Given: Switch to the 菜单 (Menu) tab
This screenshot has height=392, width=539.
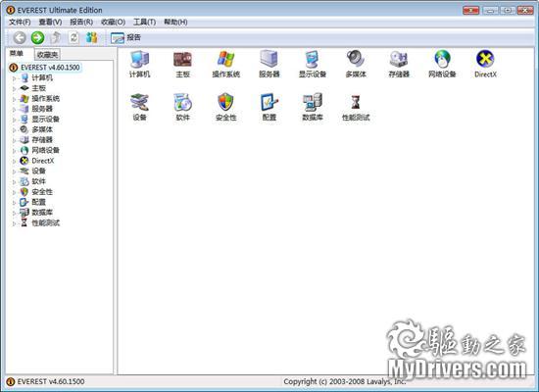Looking at the screenshot, I should click(17, 53).
